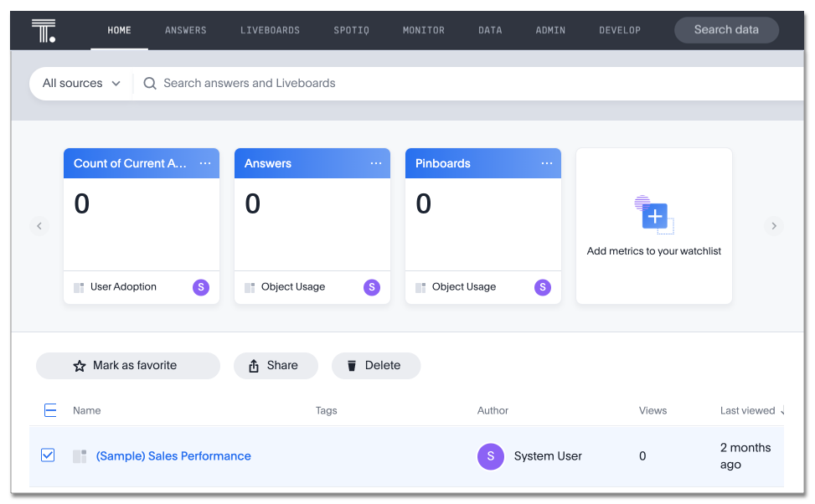
Task: Toggle the select-all checkbox in table header
Action: click(x=49, y=410)
